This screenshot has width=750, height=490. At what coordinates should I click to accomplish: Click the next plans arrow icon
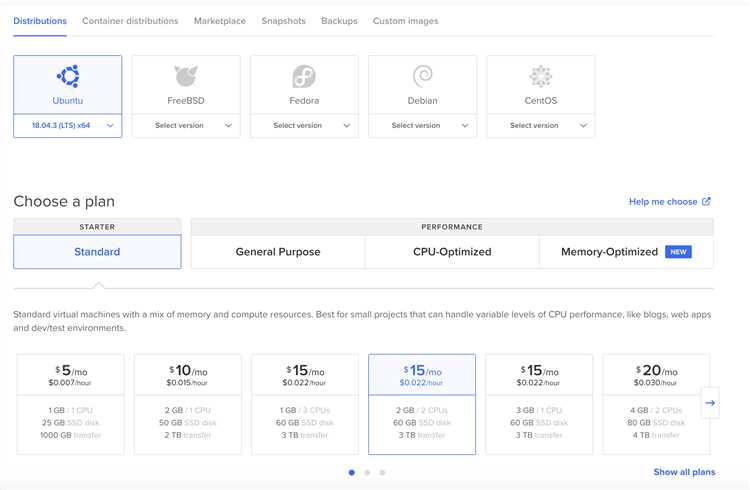710,403
